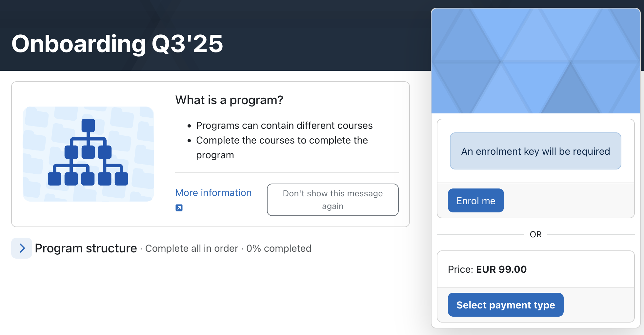Click the Complete all in order label

click(x=191, y=248)
